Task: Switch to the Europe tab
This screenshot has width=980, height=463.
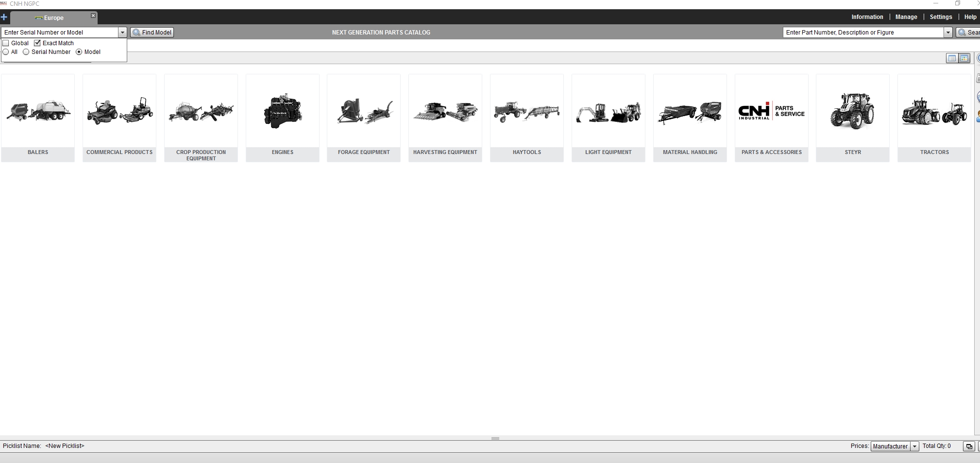Action: tap(53, 18)
